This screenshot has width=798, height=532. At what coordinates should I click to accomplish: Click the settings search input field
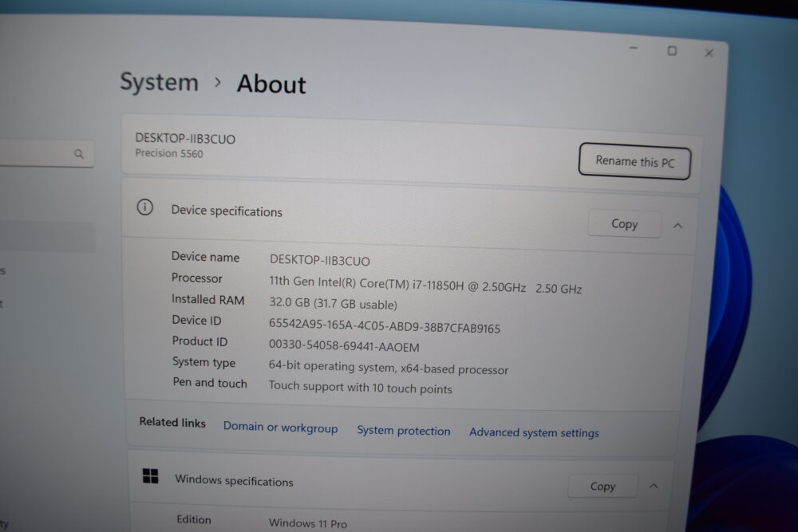tap(47, 153)
